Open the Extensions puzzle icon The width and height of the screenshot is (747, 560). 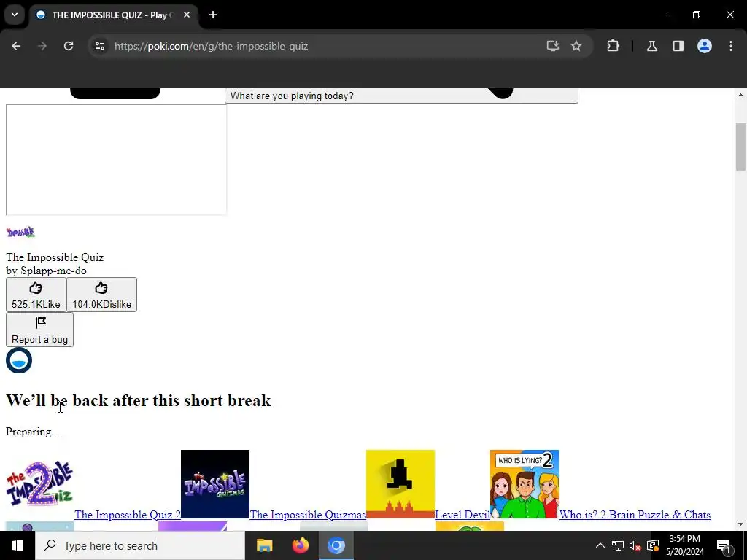613,46
